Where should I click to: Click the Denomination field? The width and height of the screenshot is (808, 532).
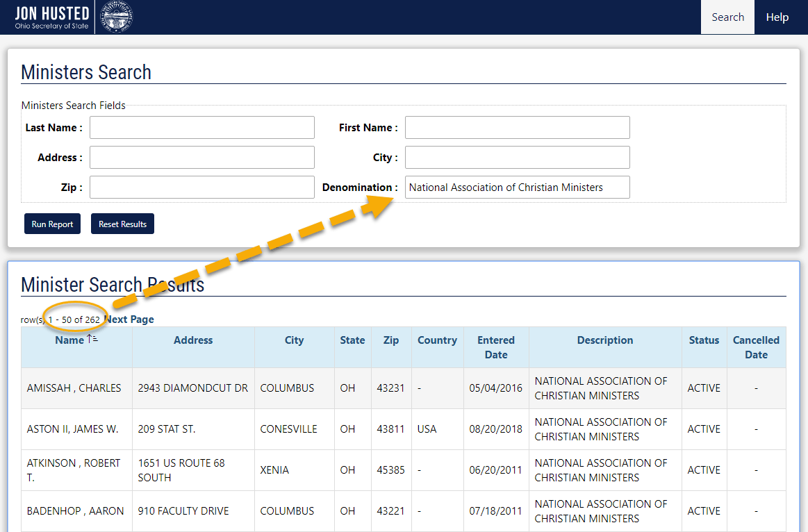[x=517, y=188]
